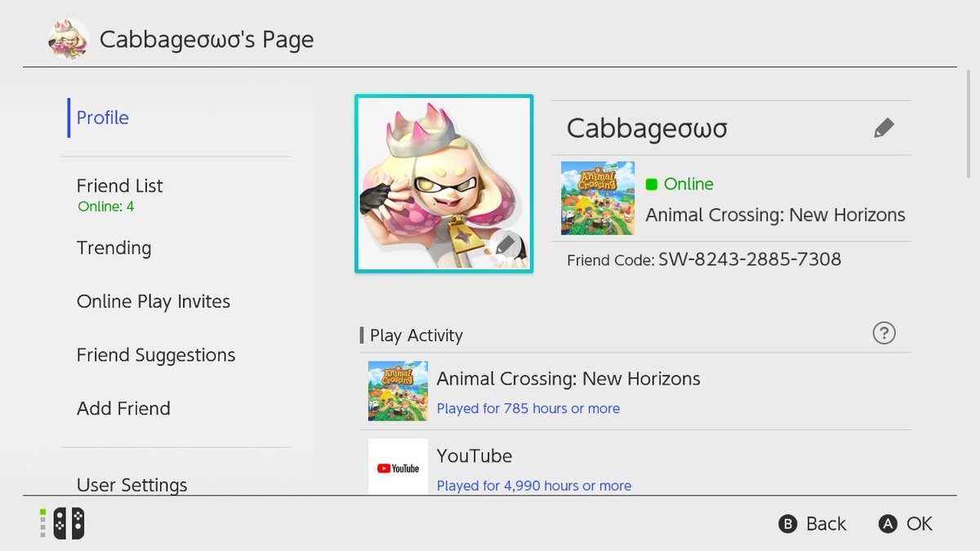Screen dimensions: 980x551
Task: Click the Friend Code SW-8243-2885-7308
Action: coord(704,260)
